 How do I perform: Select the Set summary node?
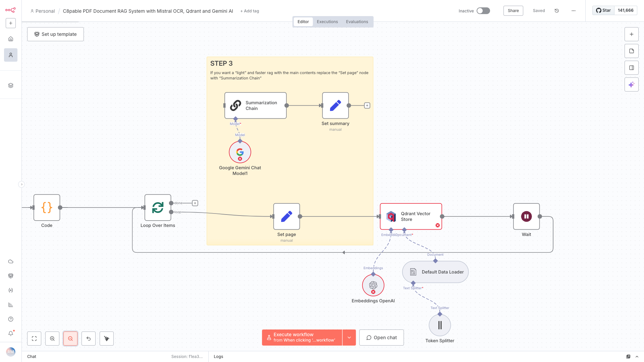tap(335, 106)
